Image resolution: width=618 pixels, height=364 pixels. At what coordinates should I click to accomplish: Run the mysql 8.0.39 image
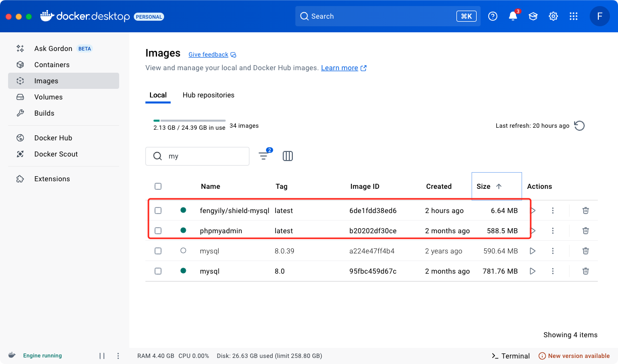pyautogui.click(x=533, y=251)
